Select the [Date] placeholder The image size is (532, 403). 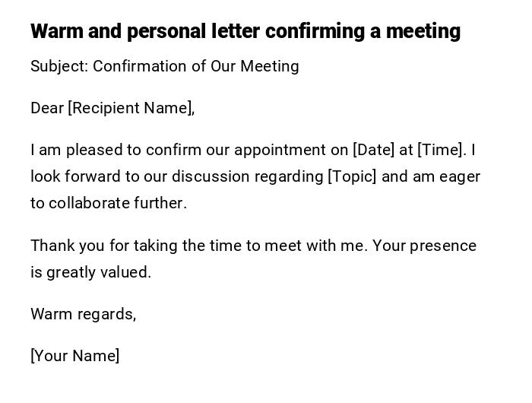(x=373, y=150)
